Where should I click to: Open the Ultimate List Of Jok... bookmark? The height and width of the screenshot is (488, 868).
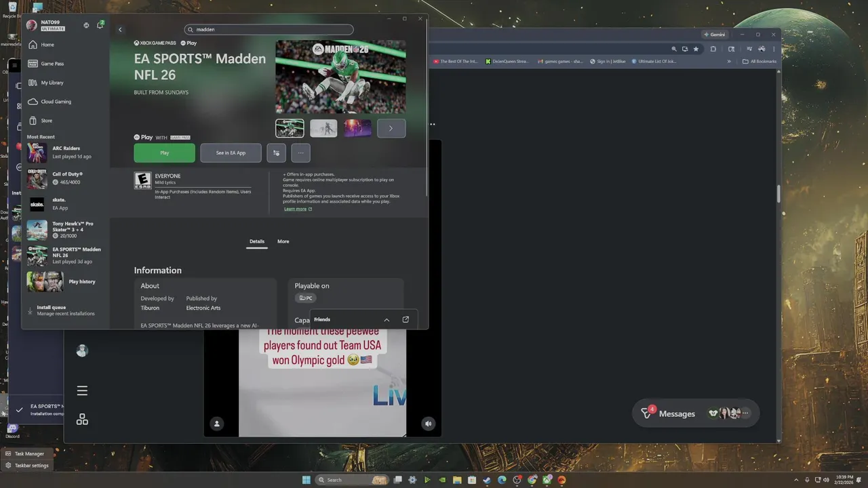654,62
